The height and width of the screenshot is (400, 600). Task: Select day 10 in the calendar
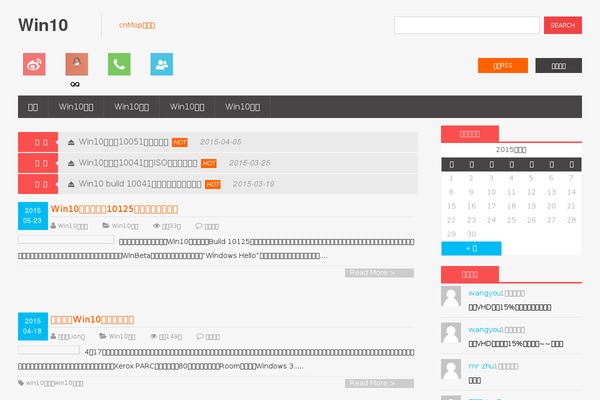coord(491,192)
